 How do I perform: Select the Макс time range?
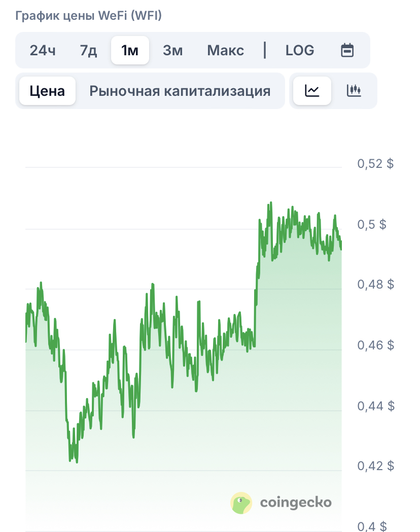coord(226,51)
